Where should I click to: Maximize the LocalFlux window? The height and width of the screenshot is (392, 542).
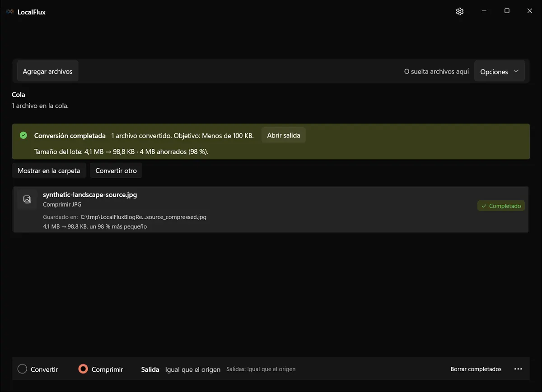507,11
